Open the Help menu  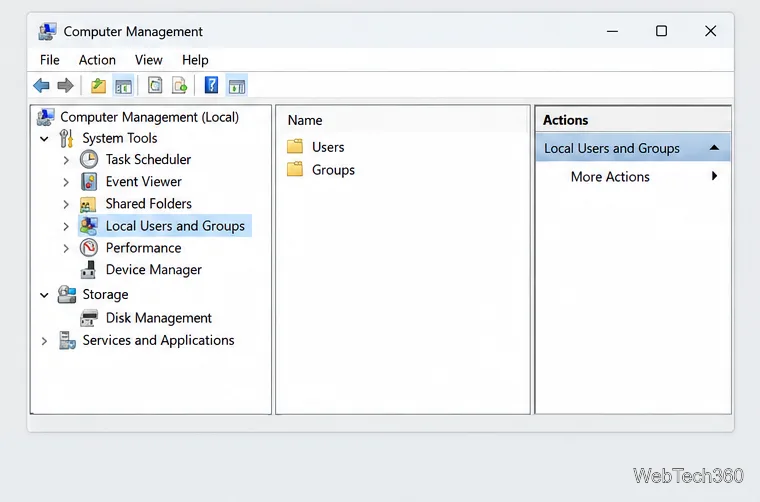click(195, 60)
